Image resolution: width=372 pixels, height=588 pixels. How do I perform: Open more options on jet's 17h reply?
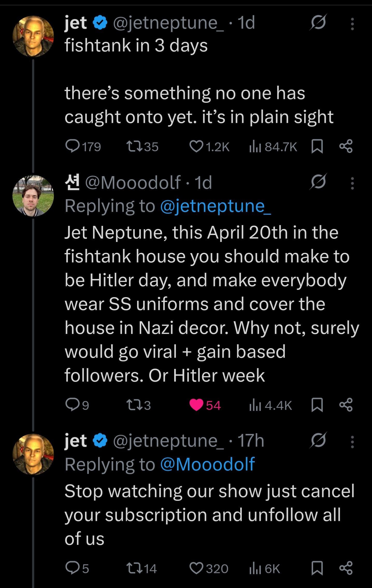tap(352, 442)
